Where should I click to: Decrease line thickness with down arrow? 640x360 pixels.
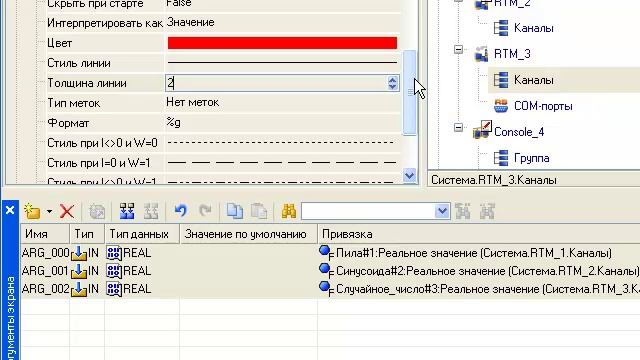[392, 87]
